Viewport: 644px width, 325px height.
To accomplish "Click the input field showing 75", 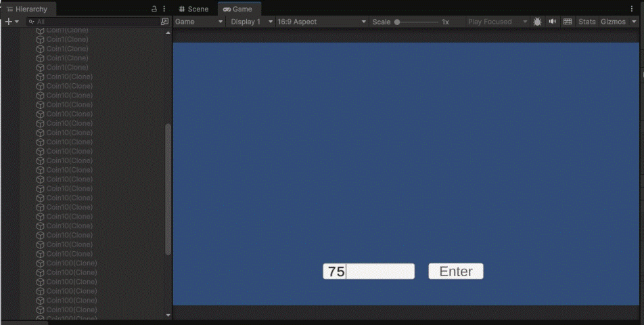I will pyautogui.click(x=369, y=272).
